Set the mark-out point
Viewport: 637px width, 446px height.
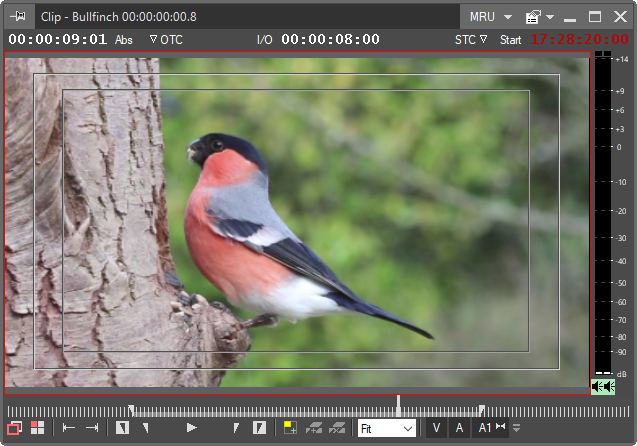coord(259,428)
